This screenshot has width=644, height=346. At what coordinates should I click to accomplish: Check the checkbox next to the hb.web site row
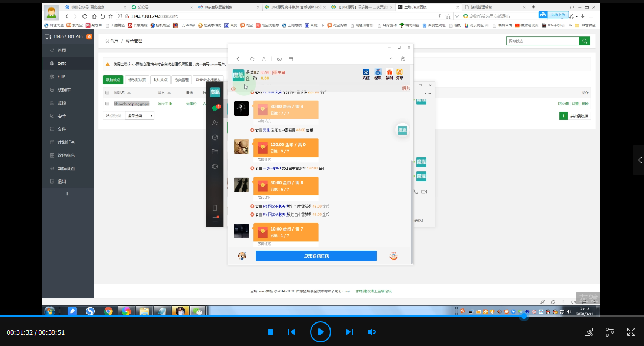point(106,104)
